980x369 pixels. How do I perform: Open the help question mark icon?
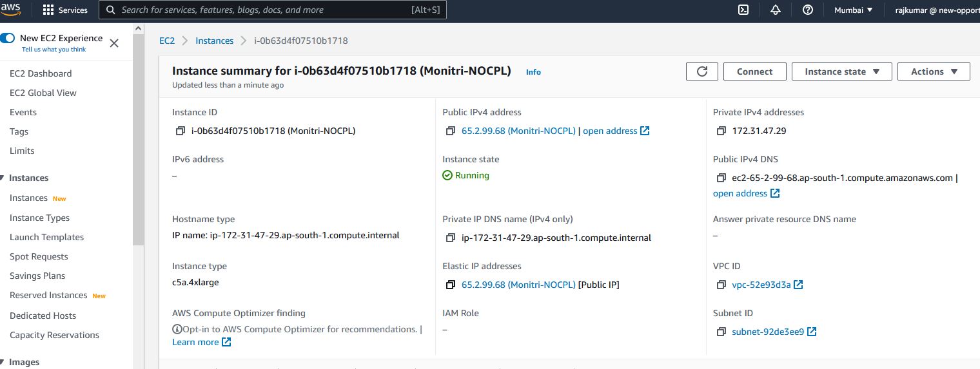click(x=808, y=10)
